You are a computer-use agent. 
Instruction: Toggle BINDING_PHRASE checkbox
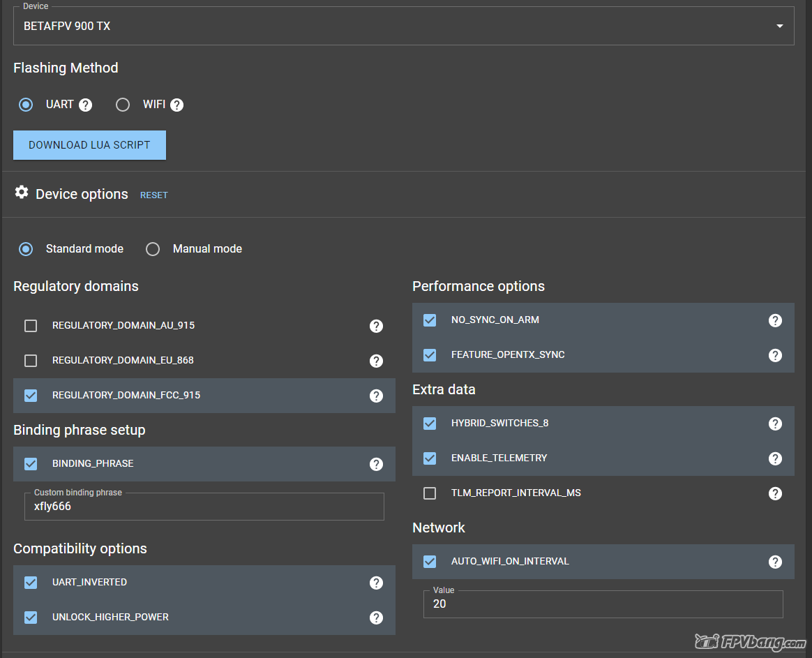[31, 464]
